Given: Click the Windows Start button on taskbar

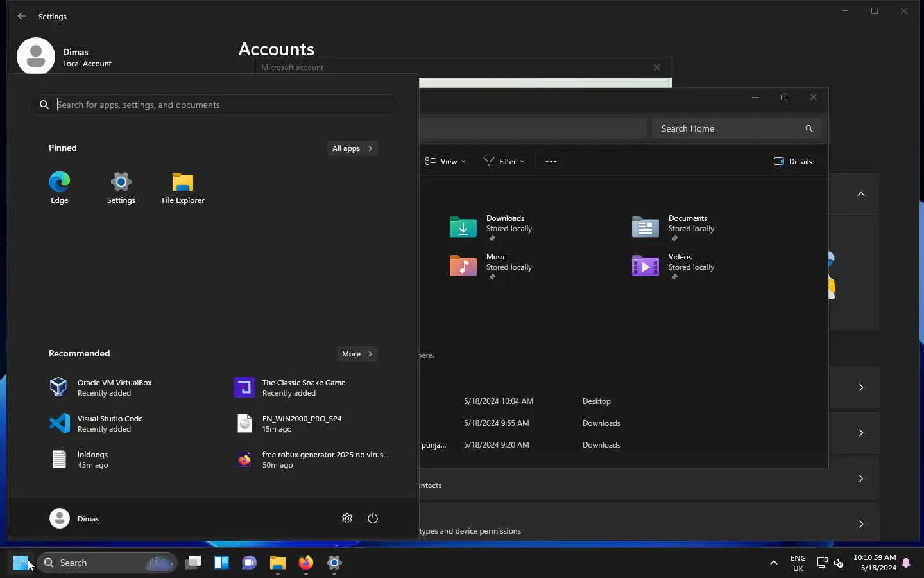Looking at the screenshot, I should coord(21,563).
